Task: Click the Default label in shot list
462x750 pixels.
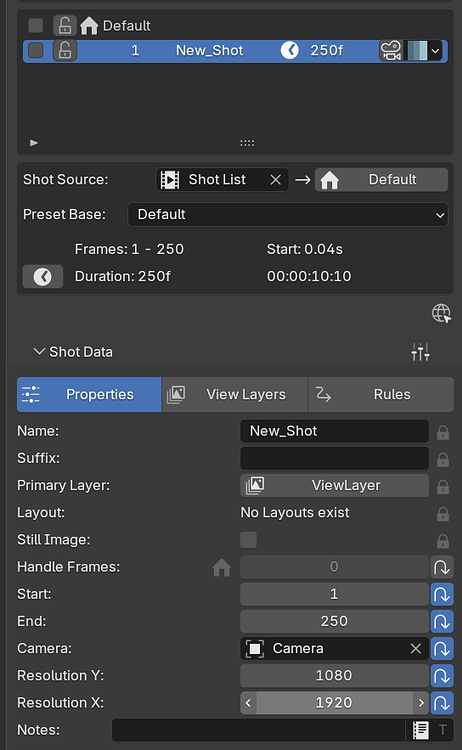Action: [127, 25]
